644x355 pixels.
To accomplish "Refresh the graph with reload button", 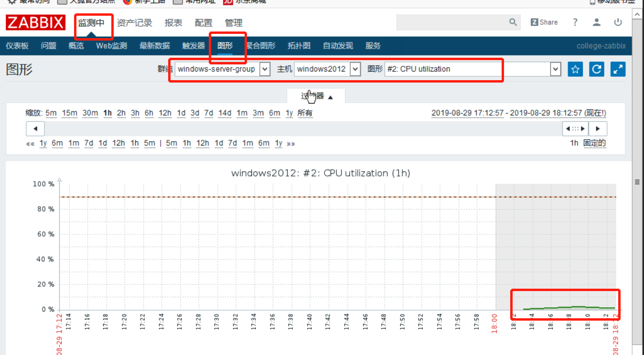I will tap(596, 69).
